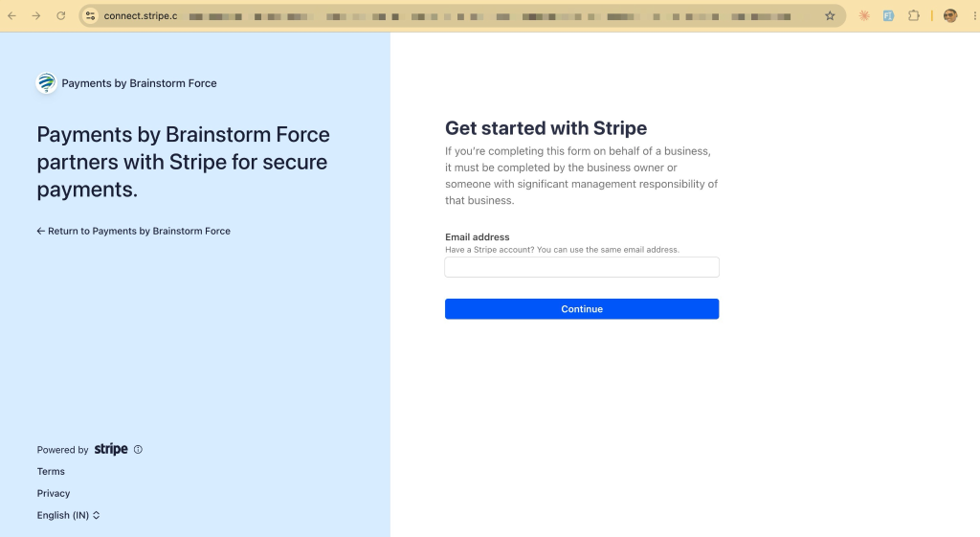Open the browser profile avatar

[950, 15]
